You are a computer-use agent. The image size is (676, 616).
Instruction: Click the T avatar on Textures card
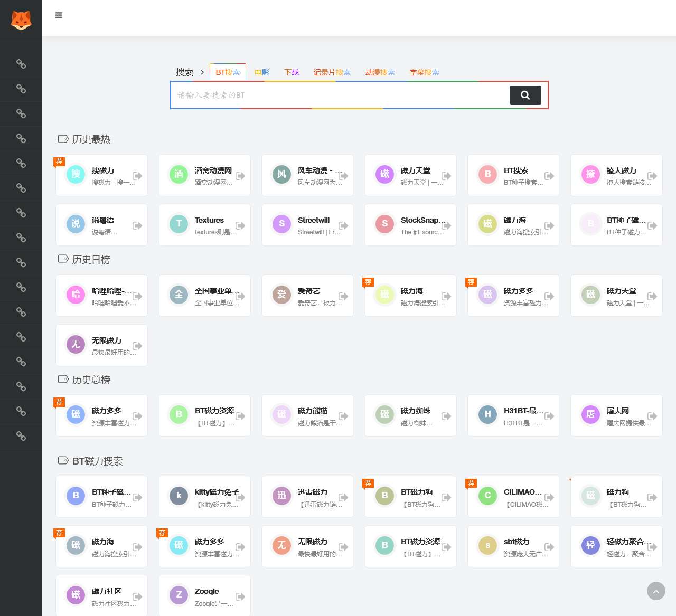click(x=179, y=224)
